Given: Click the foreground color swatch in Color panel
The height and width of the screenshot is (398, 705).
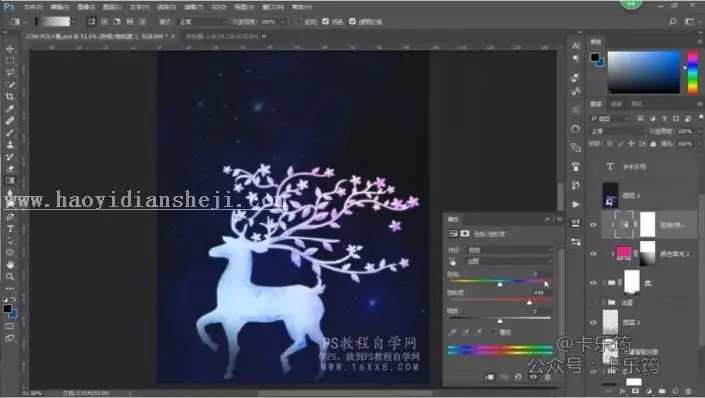Looking at the screenshot, I should [x=595, y=57].
